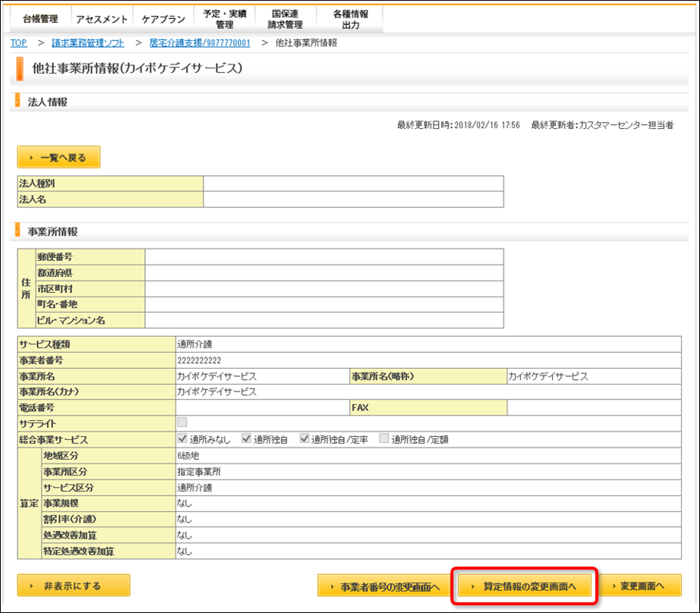
Task: Follow the TOP breadcrumb link
Action: tap(19, 42)
